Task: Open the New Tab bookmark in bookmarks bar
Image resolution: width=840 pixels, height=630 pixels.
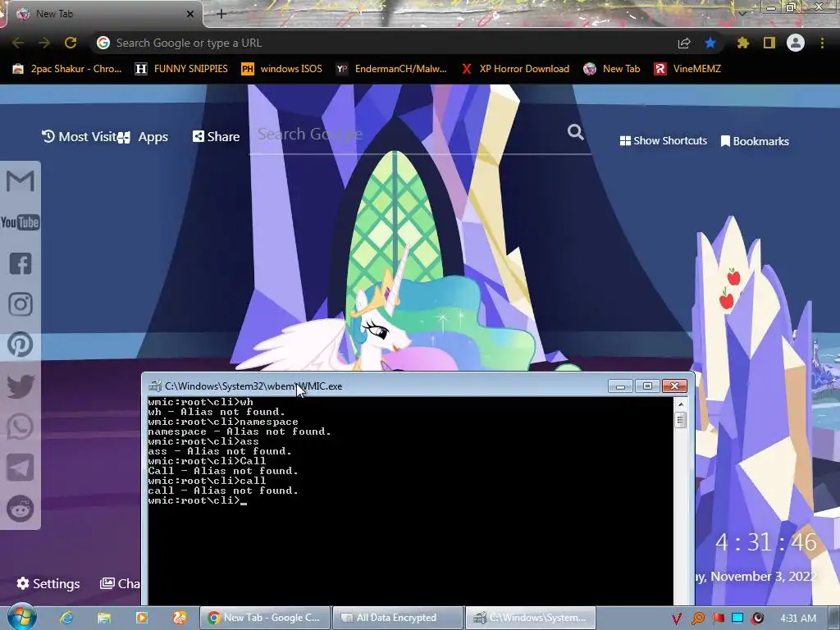Action: pos(612,69)
